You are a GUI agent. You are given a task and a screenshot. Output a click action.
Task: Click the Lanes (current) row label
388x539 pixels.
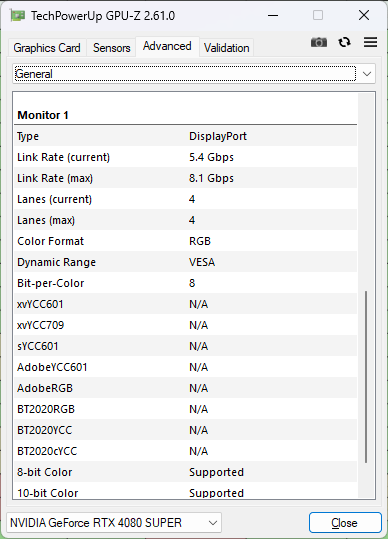[55, 199]
